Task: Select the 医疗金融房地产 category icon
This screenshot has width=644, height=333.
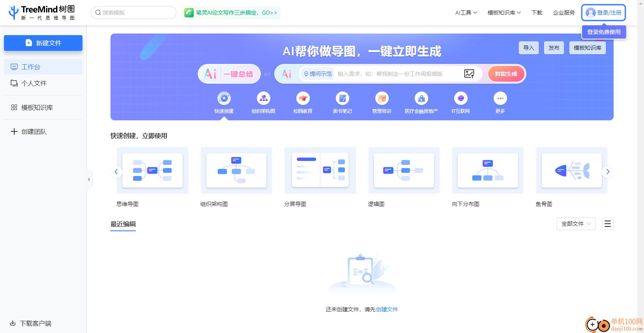Action: click(x=421, y=98)
